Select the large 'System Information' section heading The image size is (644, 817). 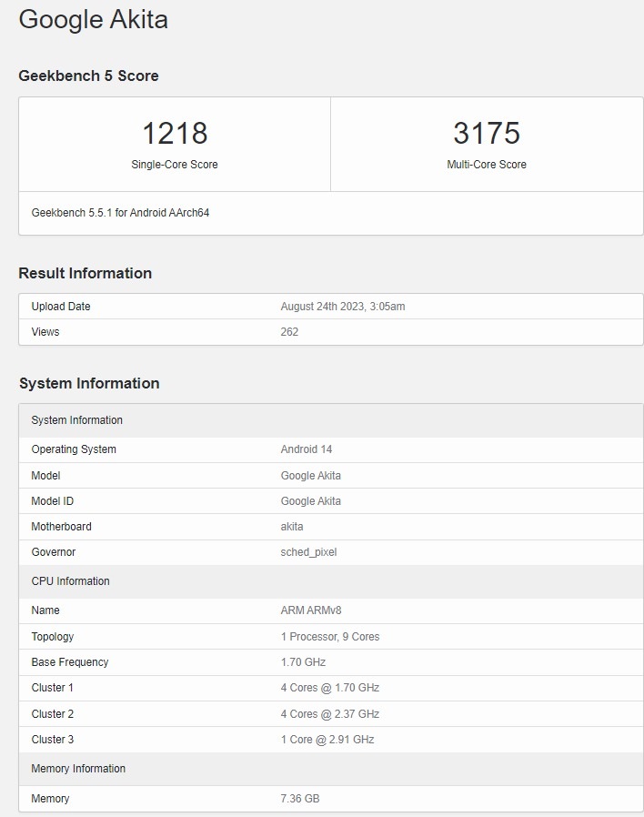pos(89,383)
